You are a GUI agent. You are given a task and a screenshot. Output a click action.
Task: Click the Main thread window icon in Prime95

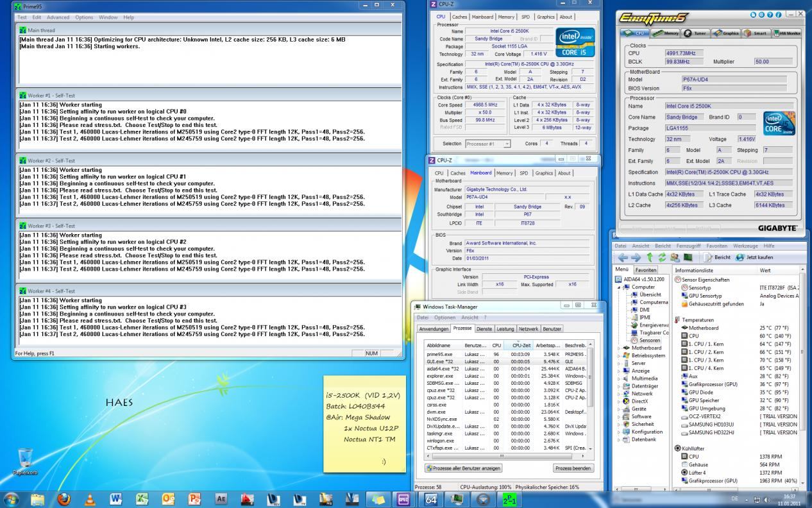[x=23, y=30]
